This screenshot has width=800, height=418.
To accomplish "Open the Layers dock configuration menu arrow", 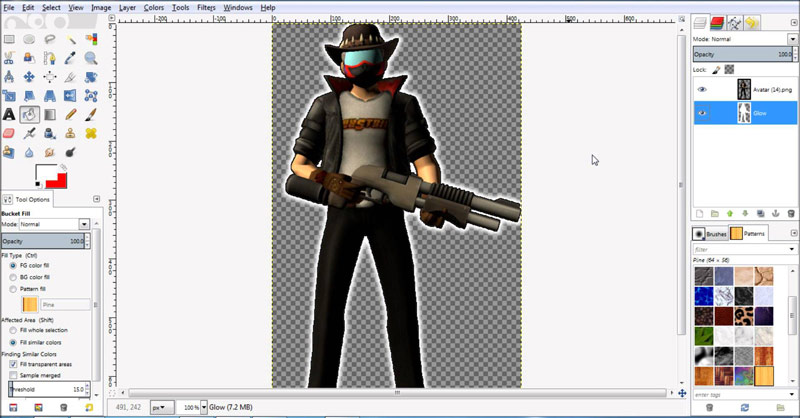I will point(793,22).
